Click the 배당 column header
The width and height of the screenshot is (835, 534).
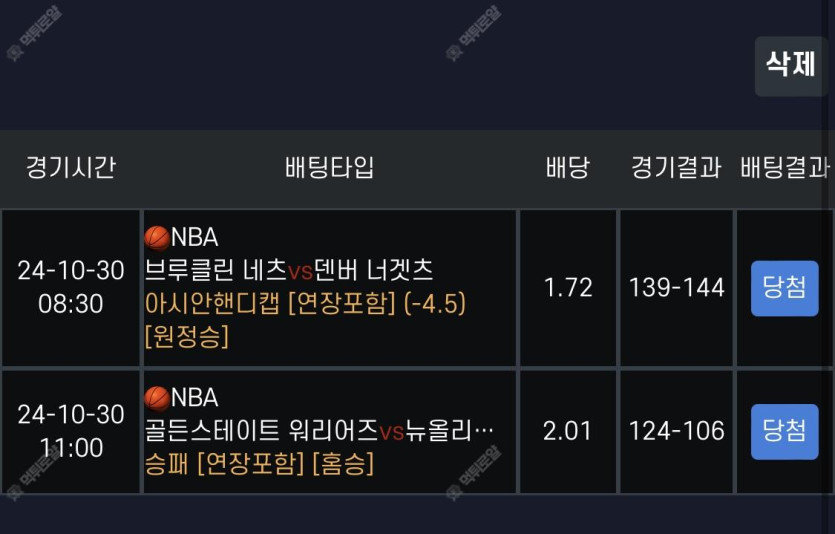point(567,167)
